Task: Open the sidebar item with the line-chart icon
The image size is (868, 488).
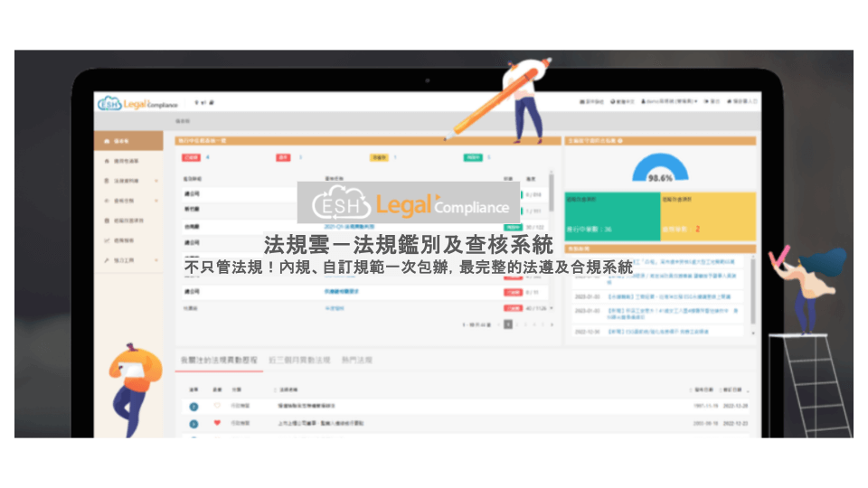Action: 128,240
